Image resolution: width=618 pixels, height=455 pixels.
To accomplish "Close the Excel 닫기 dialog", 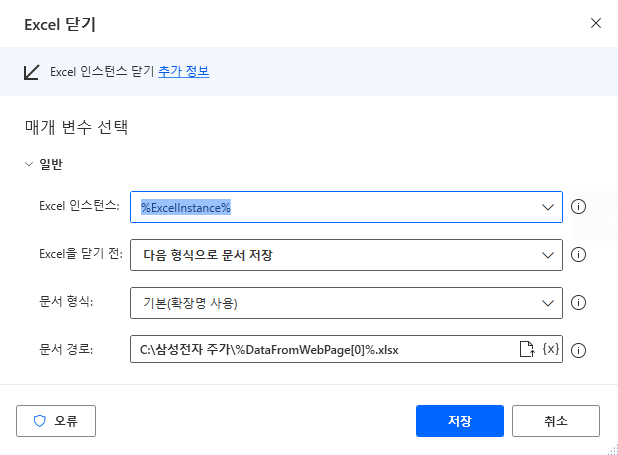I will click(596, 23).
